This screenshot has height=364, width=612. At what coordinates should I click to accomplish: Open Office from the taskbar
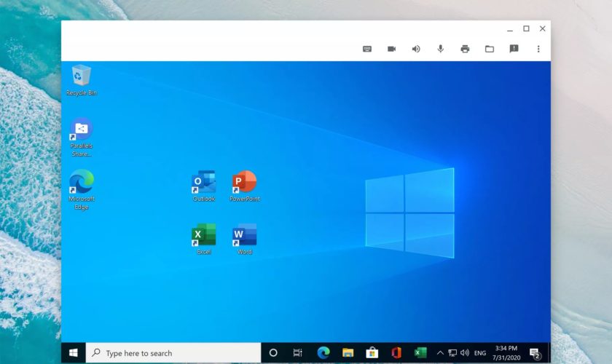point(396,353)
